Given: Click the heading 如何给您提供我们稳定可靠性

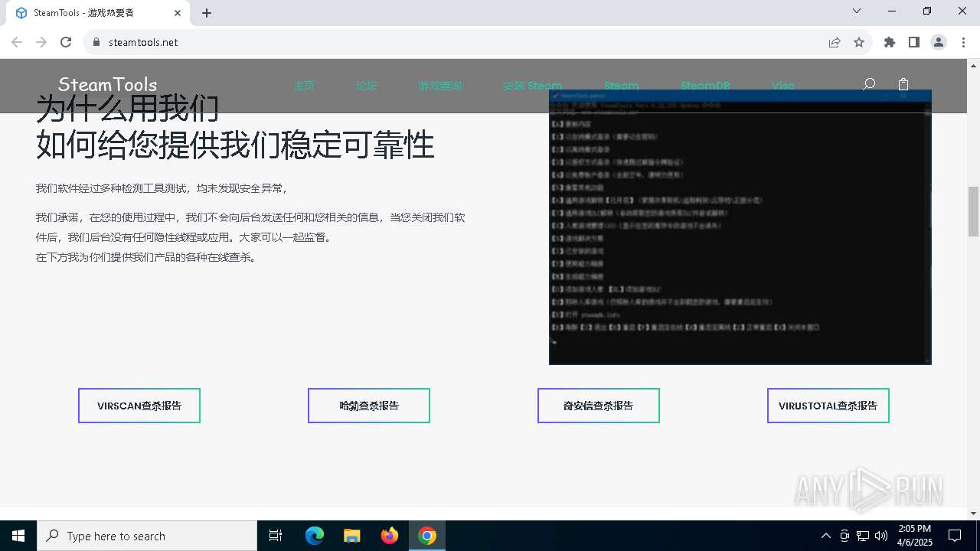Looking at the screenshot, I should click(x=235, y=145).
